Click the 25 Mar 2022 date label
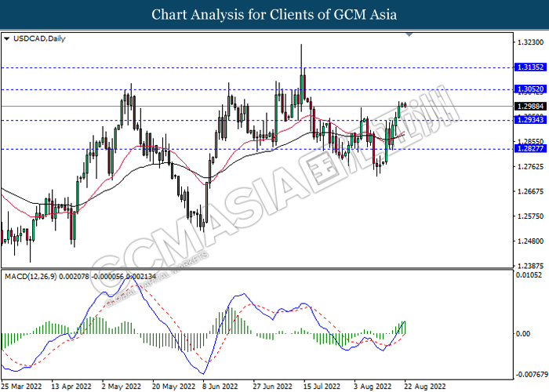 [21, 387]
